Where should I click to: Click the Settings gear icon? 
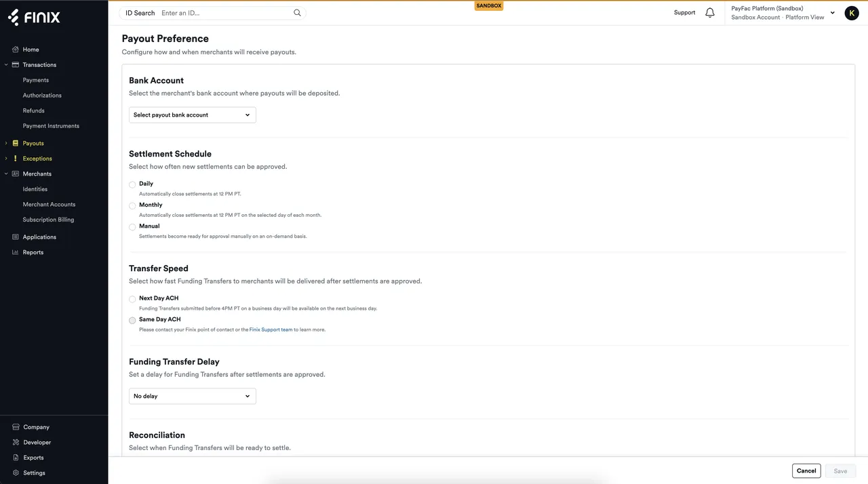click(16, 472)
